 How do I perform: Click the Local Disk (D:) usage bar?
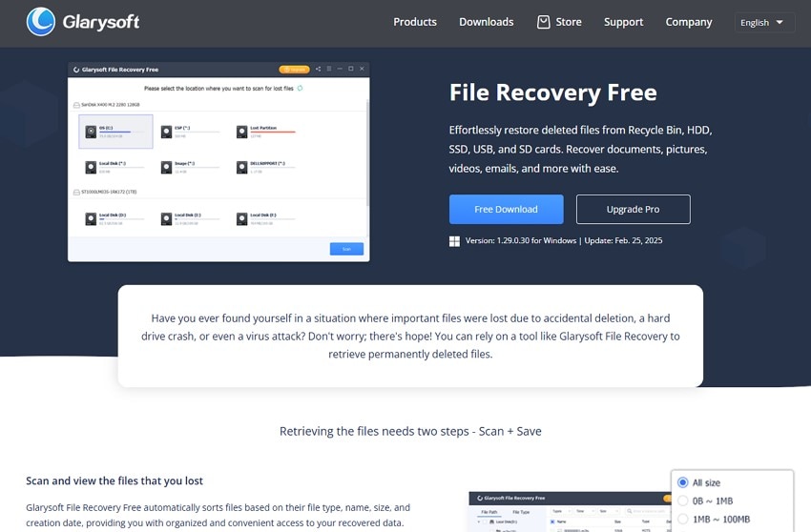121,219
